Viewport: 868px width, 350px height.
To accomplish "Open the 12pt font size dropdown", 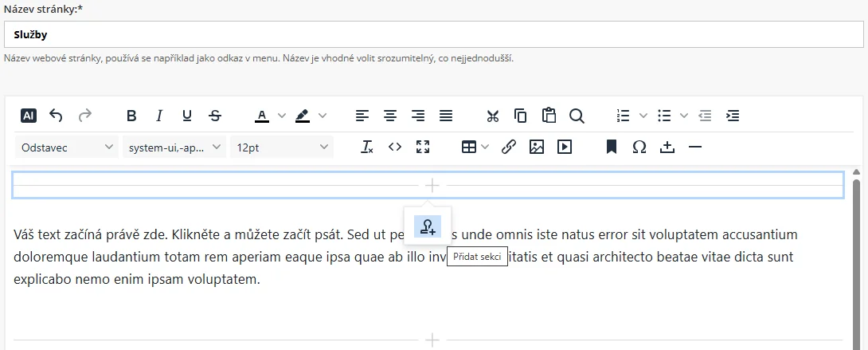I will click(x=281, y=147).
